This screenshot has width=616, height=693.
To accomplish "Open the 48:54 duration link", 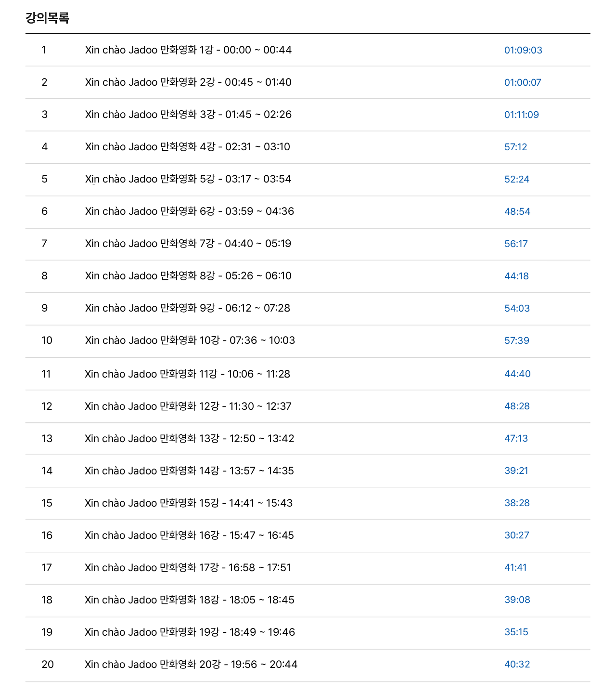I will point(517,211).
